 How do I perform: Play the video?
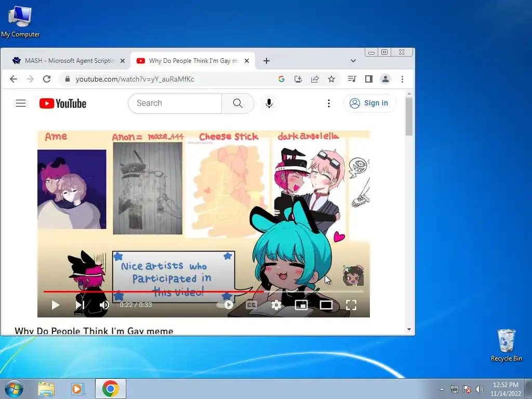(55, 305)
